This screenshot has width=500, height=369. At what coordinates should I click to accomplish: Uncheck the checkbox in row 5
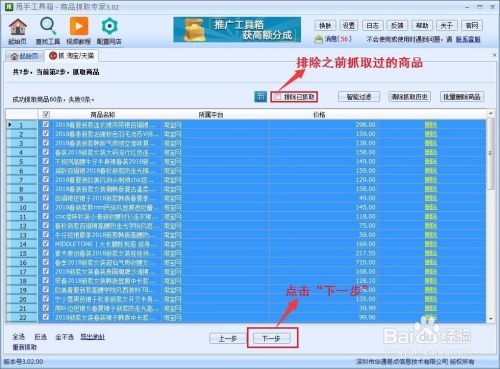click(46, 161)
